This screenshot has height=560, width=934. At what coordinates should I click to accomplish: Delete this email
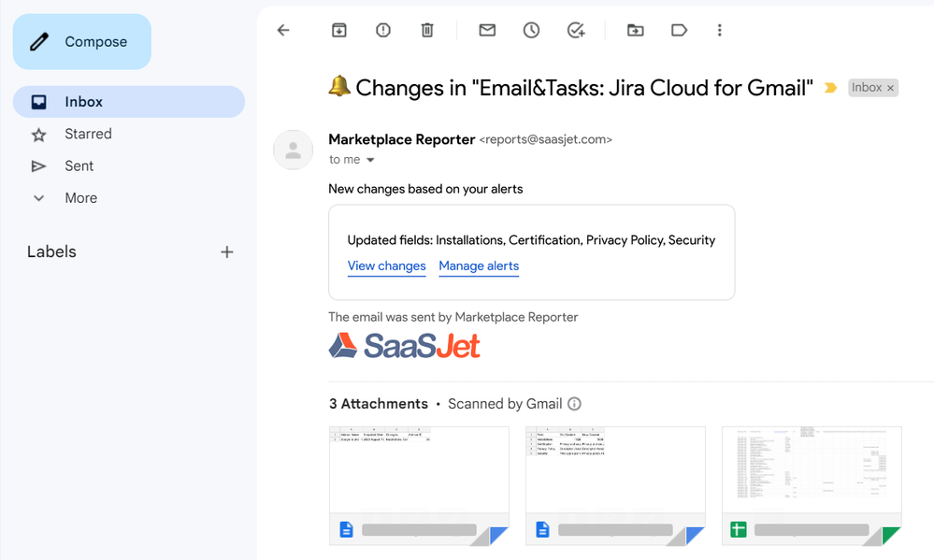pos(427,30)
